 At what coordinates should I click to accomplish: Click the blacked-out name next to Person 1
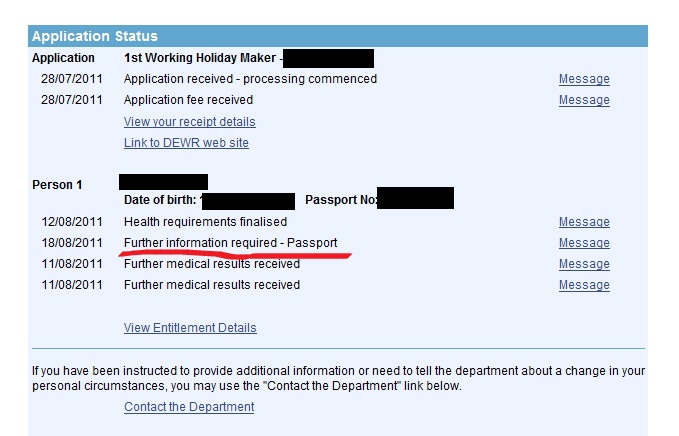pyautogui.click(x=163, y=182)
